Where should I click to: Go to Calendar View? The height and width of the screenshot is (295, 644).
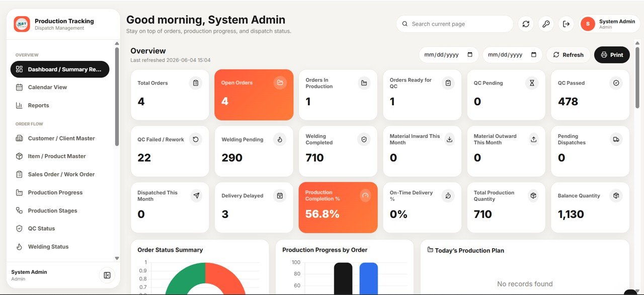click(60, 87)
